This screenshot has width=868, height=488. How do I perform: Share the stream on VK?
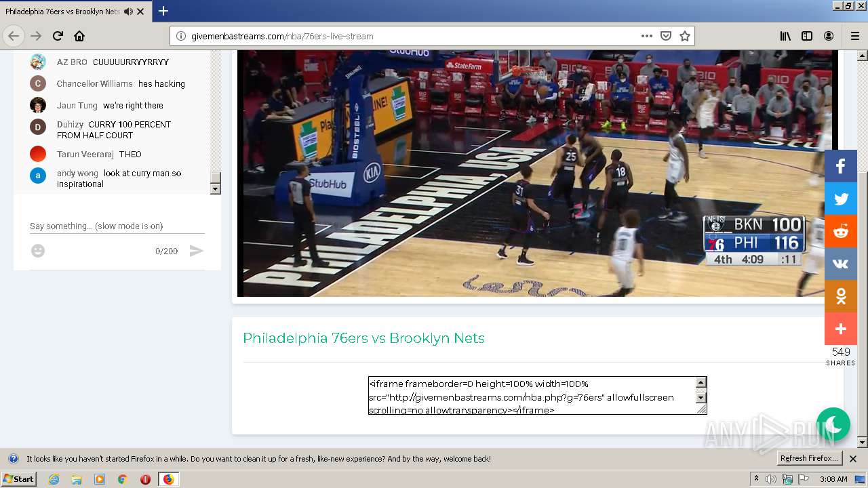point(841,264)
